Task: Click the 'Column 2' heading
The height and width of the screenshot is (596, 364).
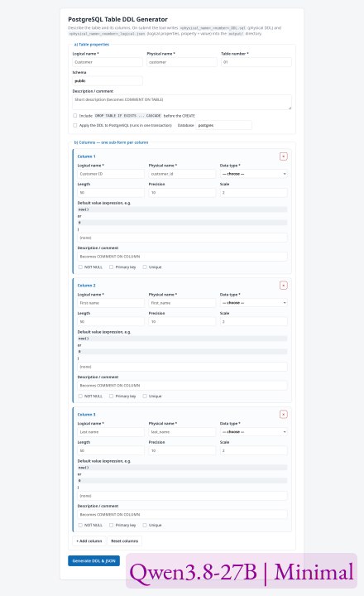Action: click(87, 286)
